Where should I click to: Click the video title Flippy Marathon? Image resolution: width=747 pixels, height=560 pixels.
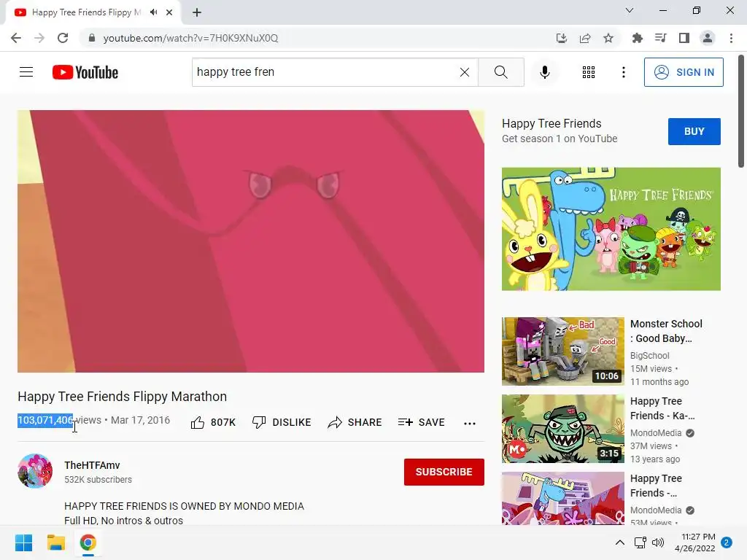(123, 397)
